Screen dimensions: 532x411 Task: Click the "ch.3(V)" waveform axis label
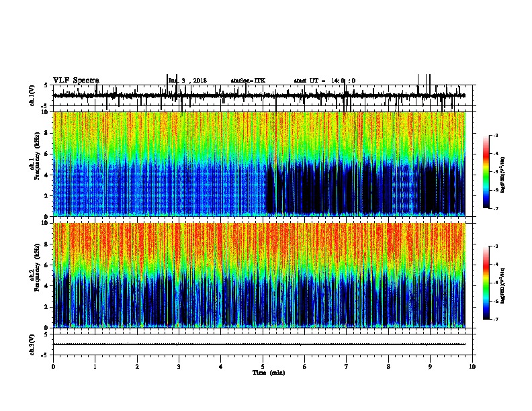click(x=32, y=345)
